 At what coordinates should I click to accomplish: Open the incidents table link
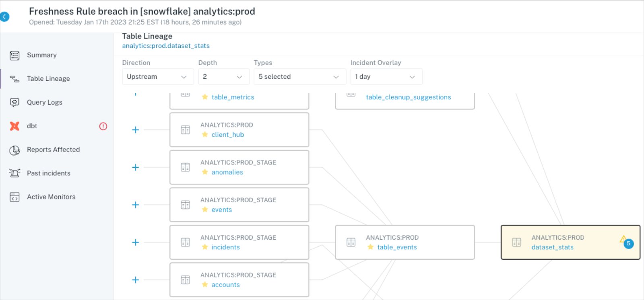[x=226, y=247]
